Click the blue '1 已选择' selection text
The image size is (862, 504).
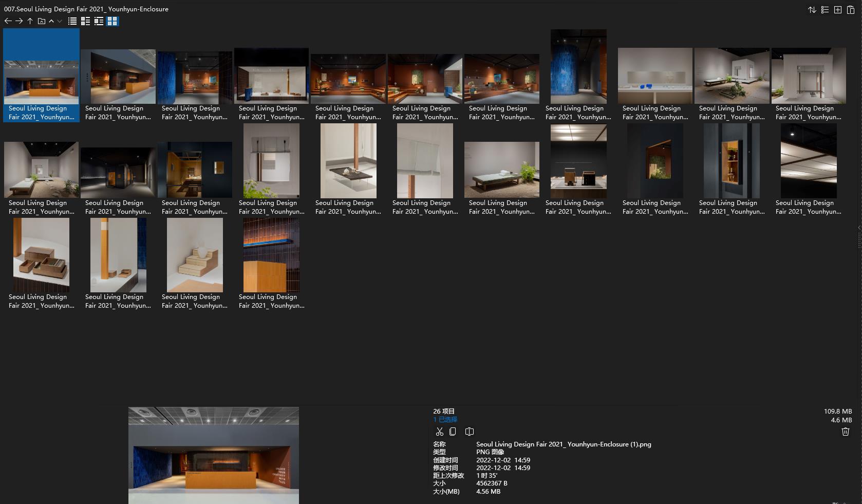click(445, 420)
